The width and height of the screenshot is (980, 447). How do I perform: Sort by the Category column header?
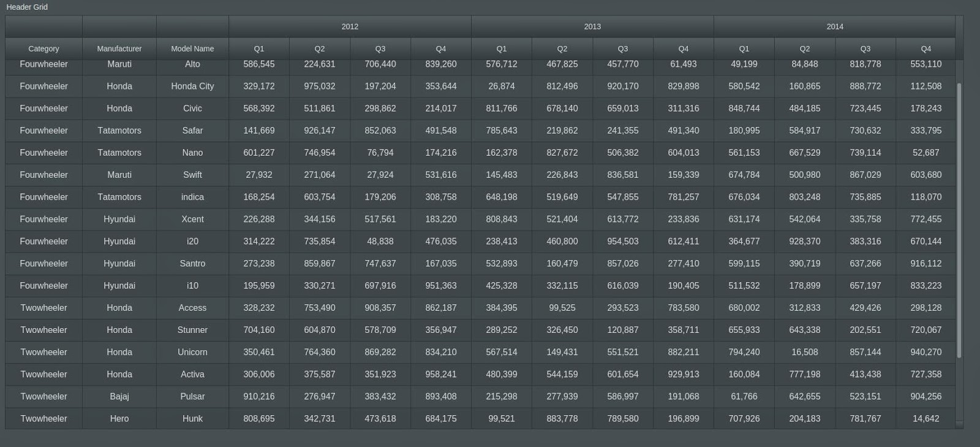point(43,48)
